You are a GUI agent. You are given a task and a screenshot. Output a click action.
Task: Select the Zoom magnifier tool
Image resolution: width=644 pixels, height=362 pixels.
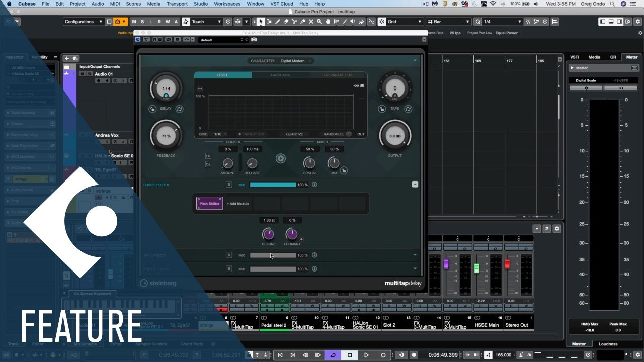pos(319,22)
